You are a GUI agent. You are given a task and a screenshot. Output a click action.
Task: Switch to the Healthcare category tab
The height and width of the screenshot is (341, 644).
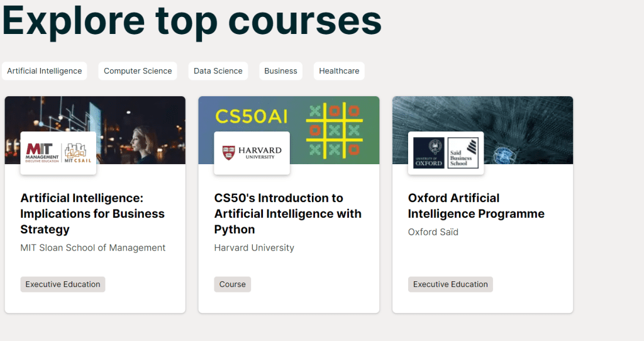[339, 71]
